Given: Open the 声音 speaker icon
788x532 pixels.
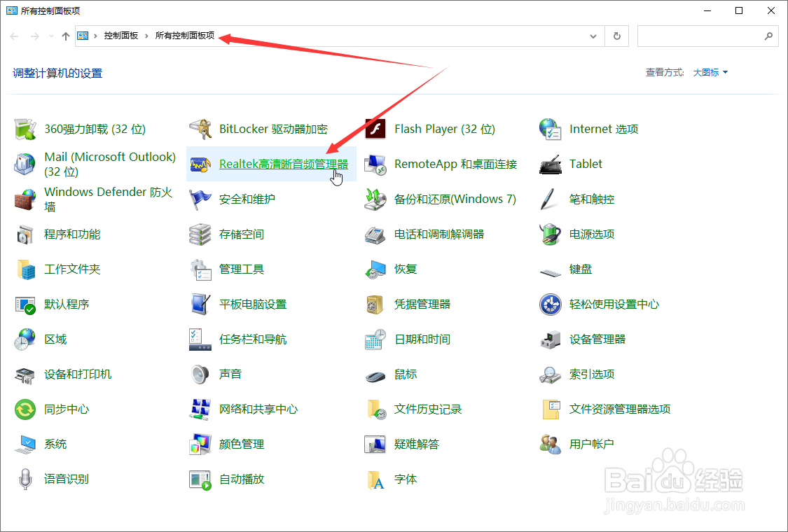Looking at the screenshot, I should coord(200,374).
